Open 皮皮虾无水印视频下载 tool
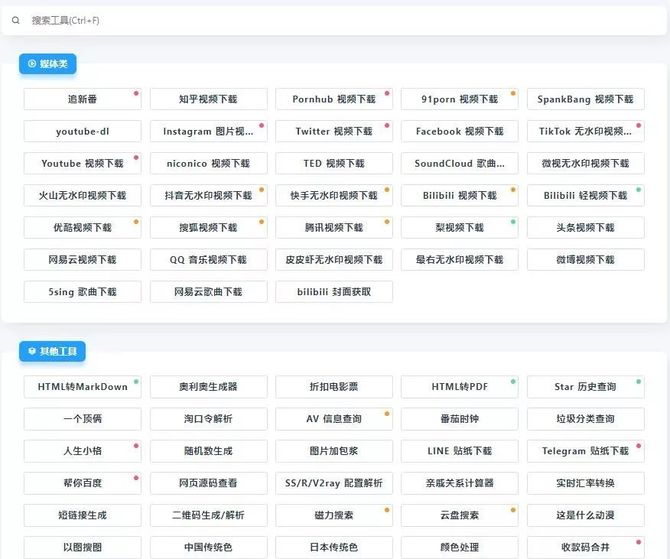 [334, 259]
